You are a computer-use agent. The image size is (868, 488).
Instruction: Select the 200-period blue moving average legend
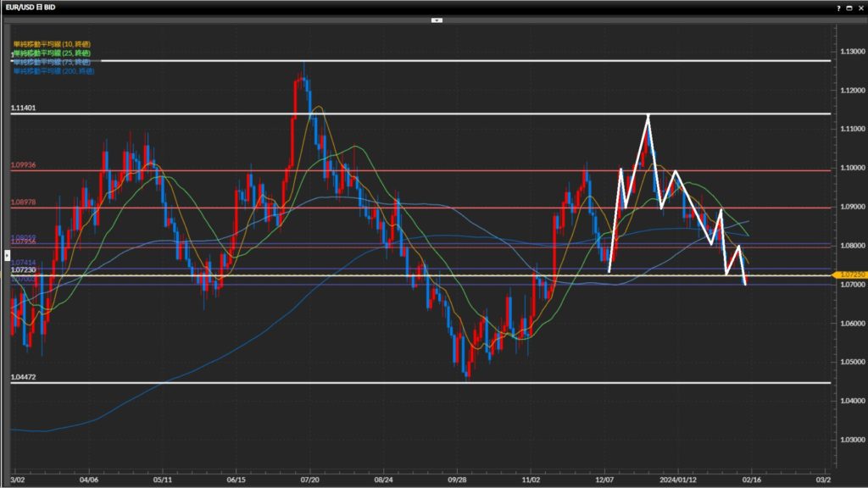pyautogui.click(x=54, y=71)
